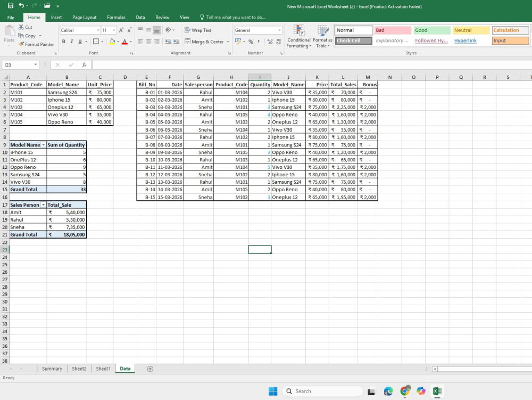Open the File tab
The width and height of the screenshot is (532, 400).
coord(11,18)
